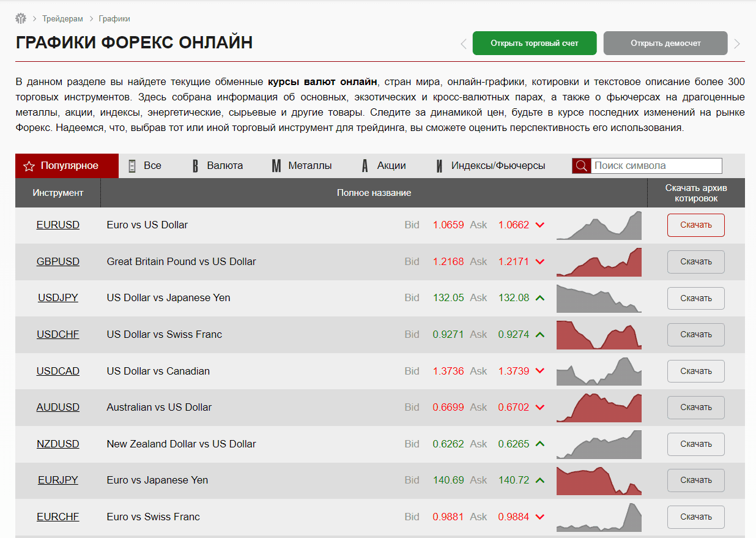The height and width of the screenshot is (538, 756).
Task: Click USDCAD red down arrow indicator
Action: click(x=539, y=371)
